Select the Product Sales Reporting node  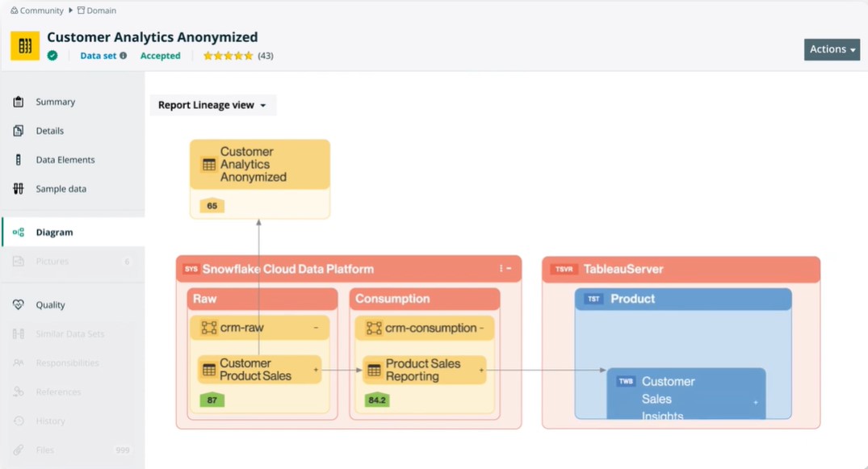tap(425, 370)
